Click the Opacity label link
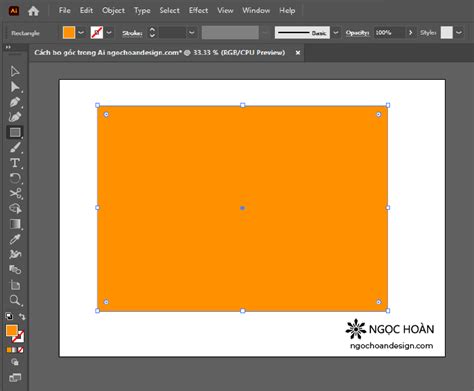 pyautogui.click(x=357, y=33)
